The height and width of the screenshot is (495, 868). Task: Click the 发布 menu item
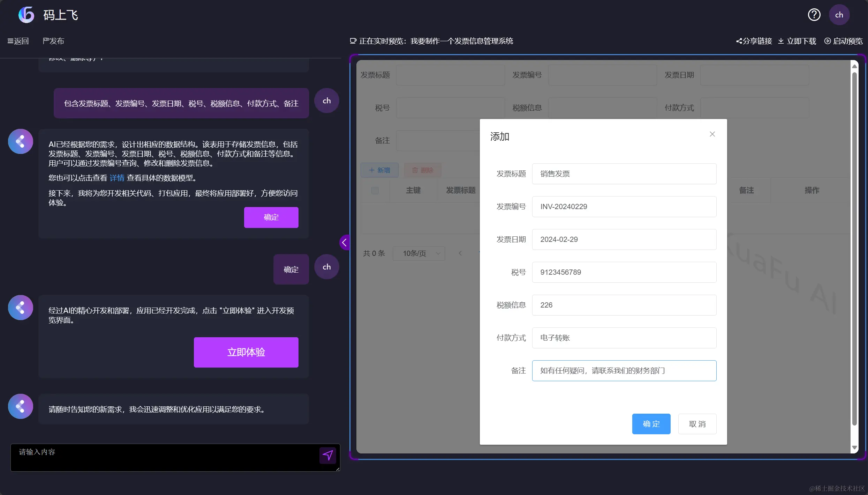53,41
